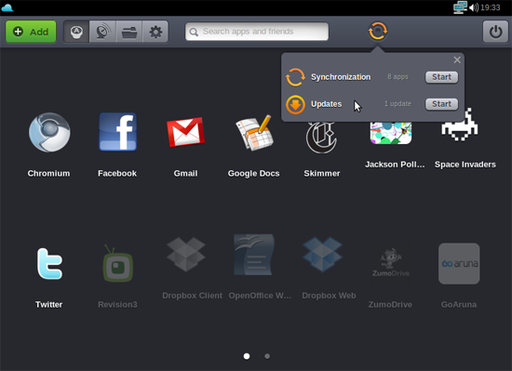Click the volume speaker tray icon
512x371 pixels.
474,7
